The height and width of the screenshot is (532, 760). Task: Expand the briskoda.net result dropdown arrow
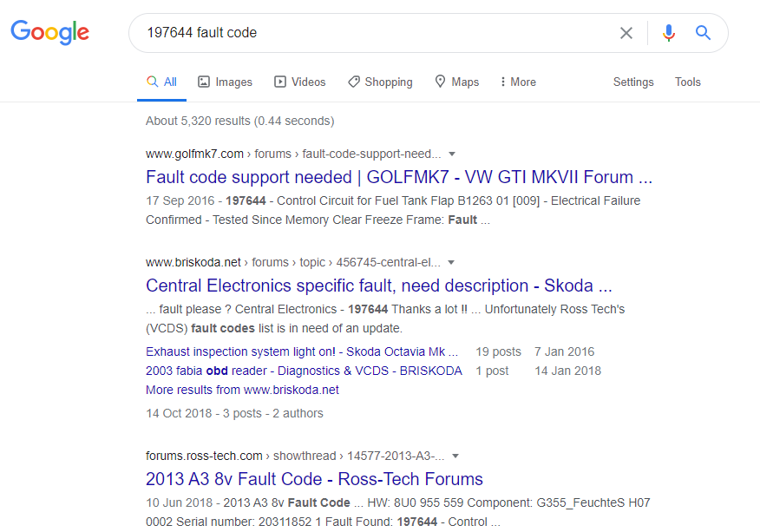pos(451,263)
